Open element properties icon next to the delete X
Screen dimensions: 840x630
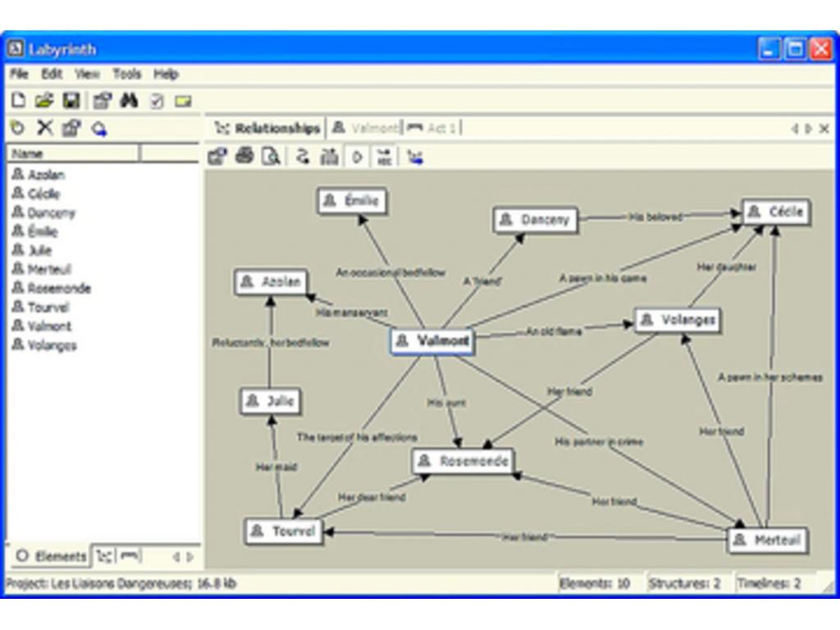pyautogui.click(x=71, y=128)
